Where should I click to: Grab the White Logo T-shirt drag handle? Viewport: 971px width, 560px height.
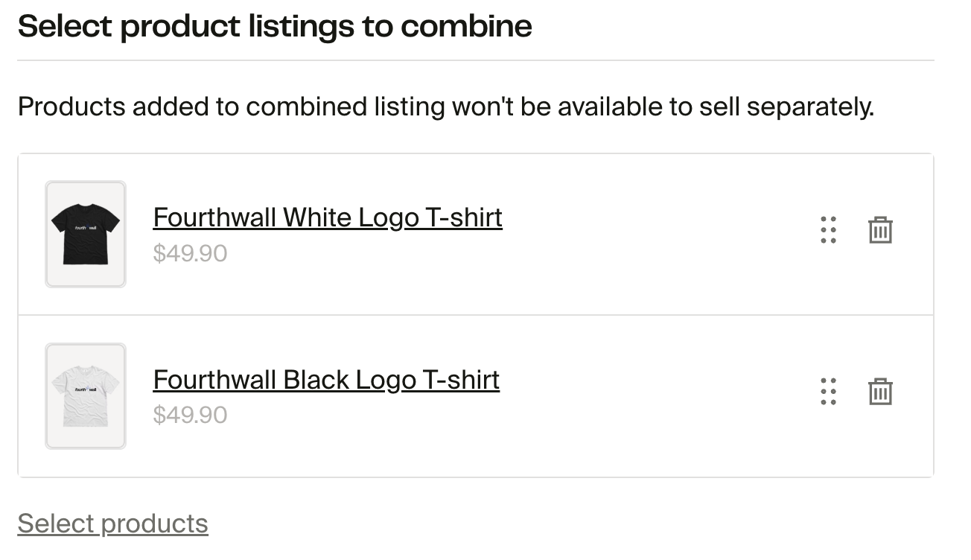pos(828,230)
